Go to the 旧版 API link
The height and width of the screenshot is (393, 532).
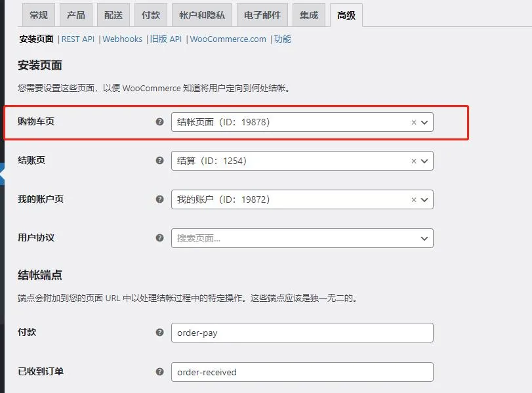(x=166, y=39)
